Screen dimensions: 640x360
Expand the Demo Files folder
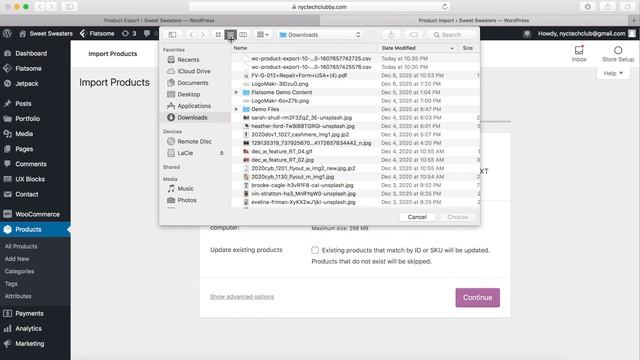coord(236,109)
